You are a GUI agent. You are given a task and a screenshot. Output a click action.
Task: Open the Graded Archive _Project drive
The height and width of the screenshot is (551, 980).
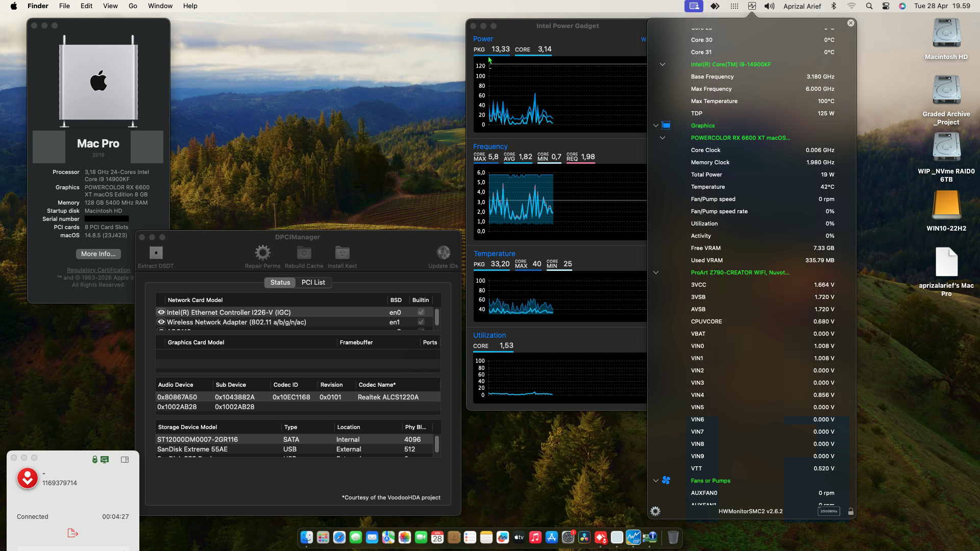[946, 91]
